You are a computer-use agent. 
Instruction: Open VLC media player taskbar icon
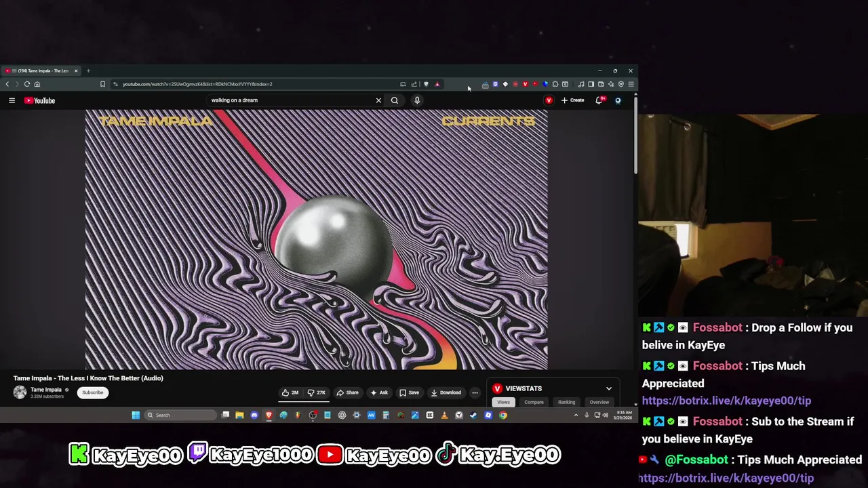(444, 415)
